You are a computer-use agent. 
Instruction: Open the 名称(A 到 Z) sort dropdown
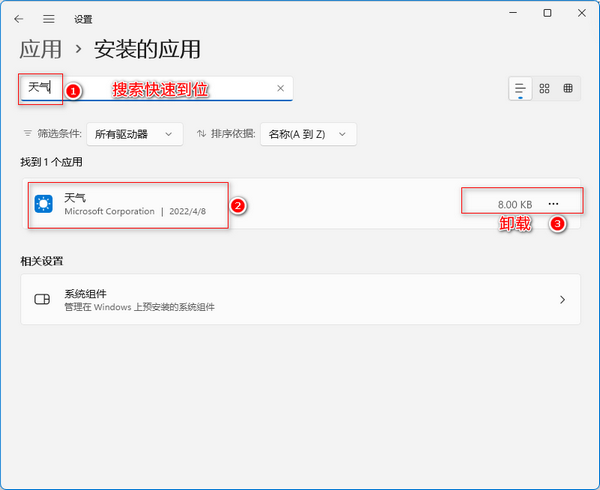click(x=307, y=133)
